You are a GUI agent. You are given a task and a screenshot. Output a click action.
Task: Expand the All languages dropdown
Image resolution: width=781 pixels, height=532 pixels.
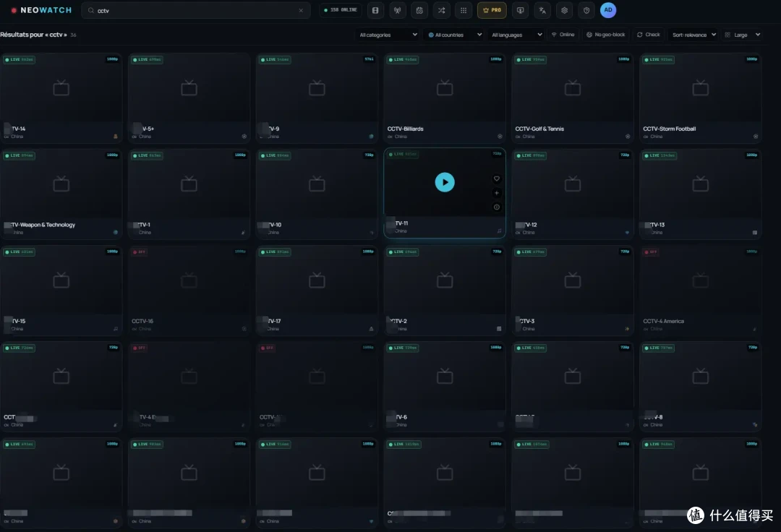tap(516, 35)
